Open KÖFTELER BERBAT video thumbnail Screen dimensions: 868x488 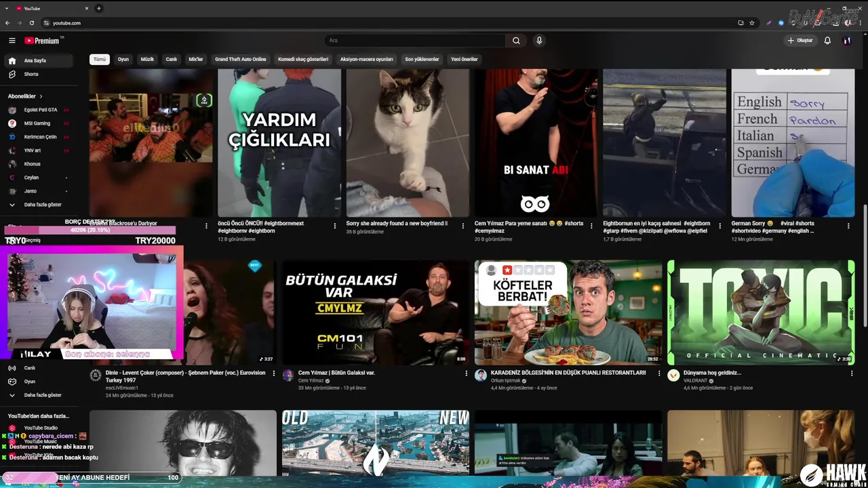[x=568, y=312]
